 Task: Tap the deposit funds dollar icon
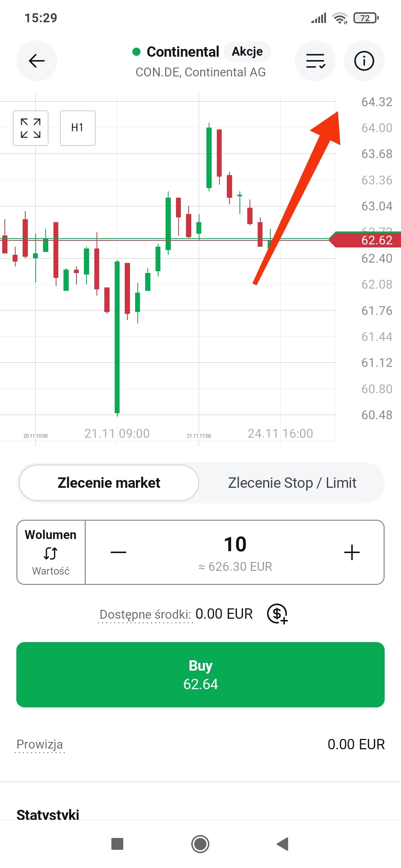coord(277,614)
